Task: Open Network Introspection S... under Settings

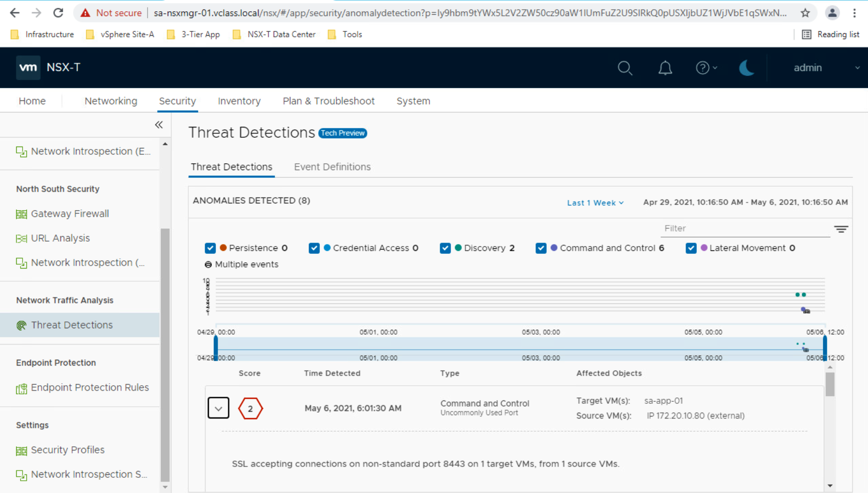Action: [x=81, y=474]
